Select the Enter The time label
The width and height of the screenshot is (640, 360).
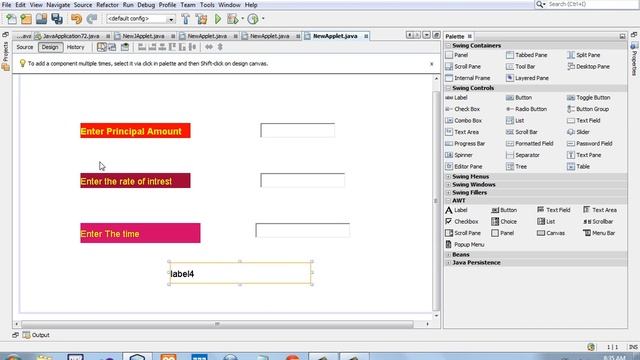point(140,233)
